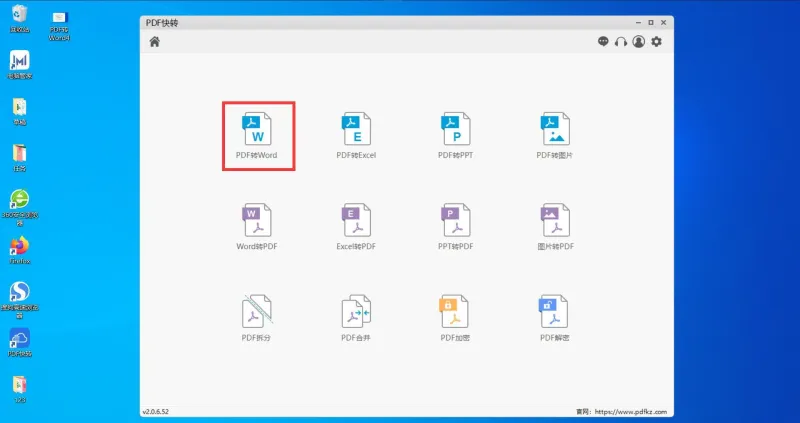Open the Word转PDF converter
The width and height of the screenshot is (800, 423).
257,227
